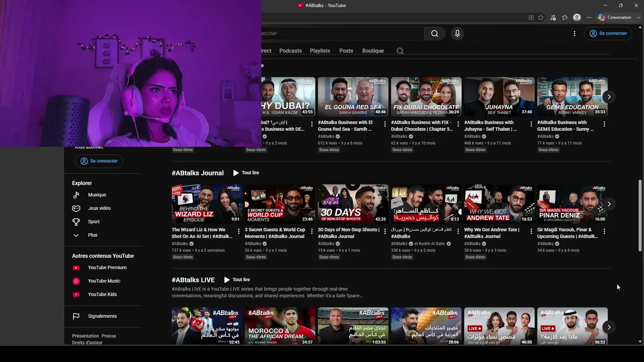Switch to the Posts tab
The image size is (644, 362).
click(346, 51)
